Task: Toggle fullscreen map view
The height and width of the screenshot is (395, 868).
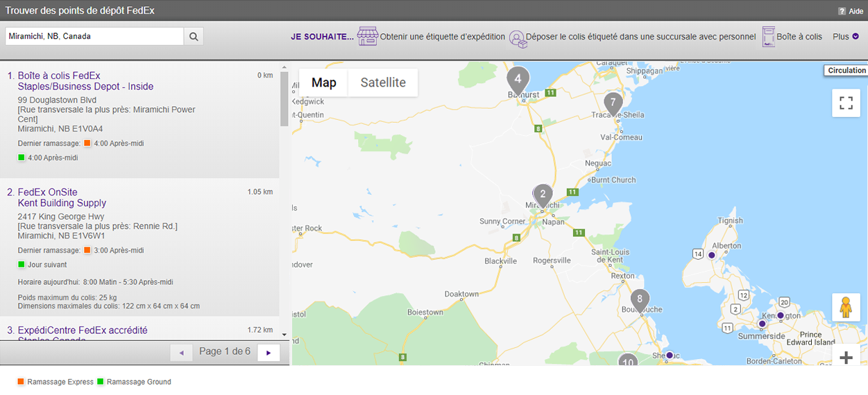Action: (846, 103)
